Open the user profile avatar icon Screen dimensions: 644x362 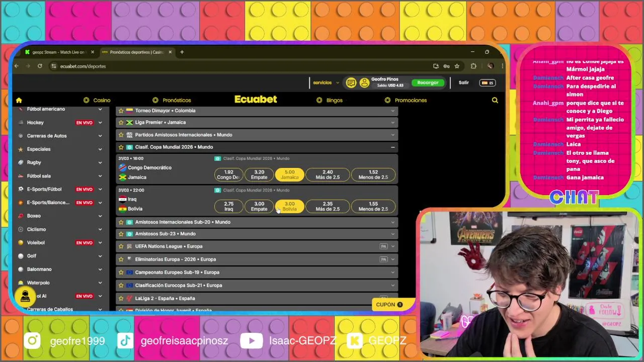point(365,83)
